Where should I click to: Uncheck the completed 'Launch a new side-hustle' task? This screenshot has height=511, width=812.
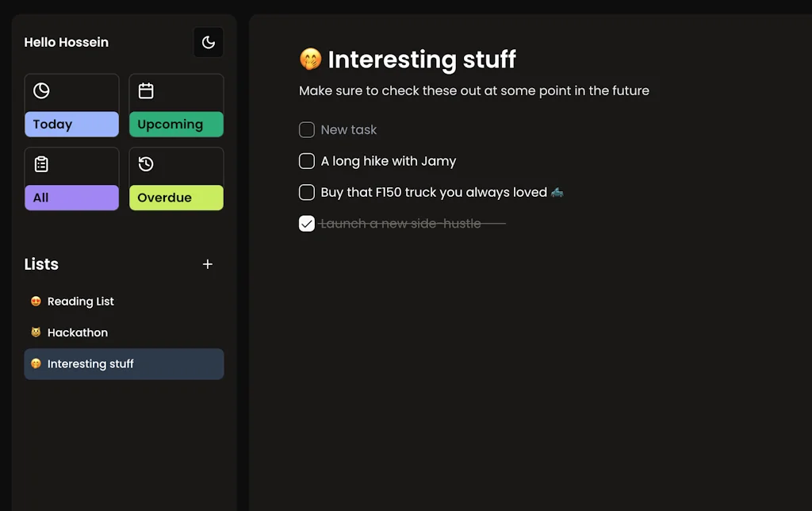[306, 223]
